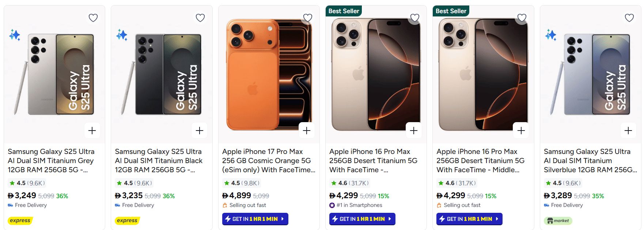Add iPhone 17 Pro Max to cart
Viewport: 644px width, 230px height.
307,131
